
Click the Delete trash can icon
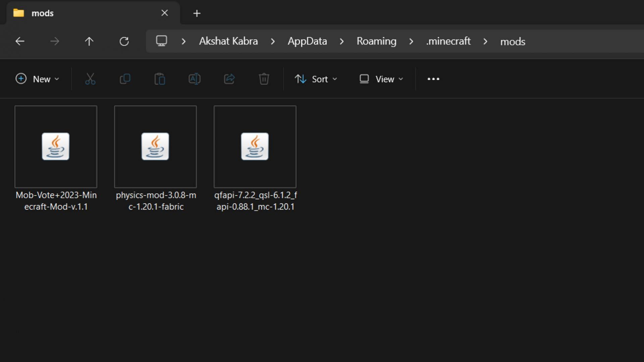[264, 79]
